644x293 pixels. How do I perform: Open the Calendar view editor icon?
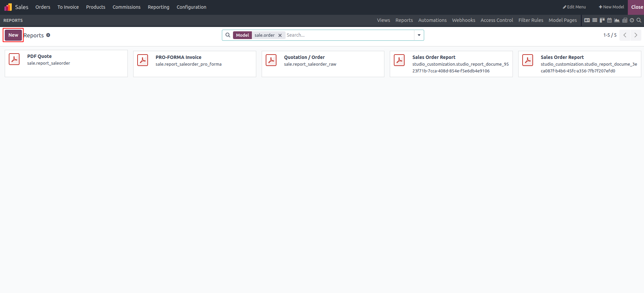[x=610, y=20]
